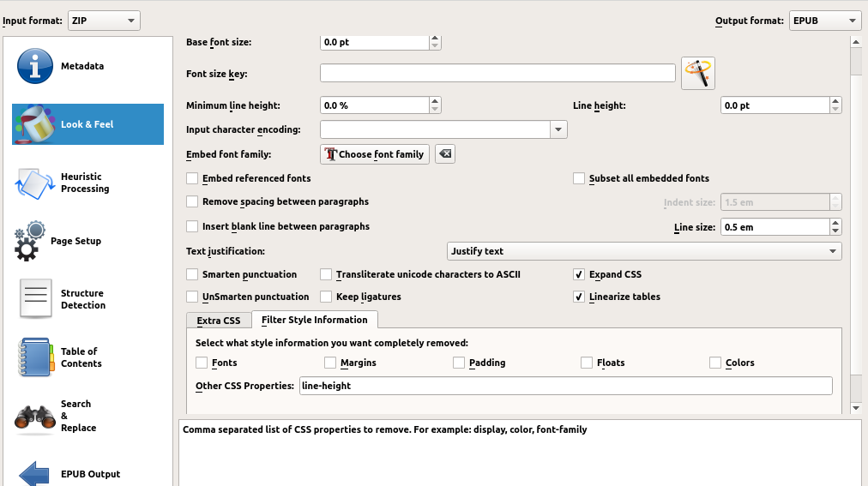Click the Other CSS Properties field
This screenshot has height=486, width=868.
pos(565,386)
